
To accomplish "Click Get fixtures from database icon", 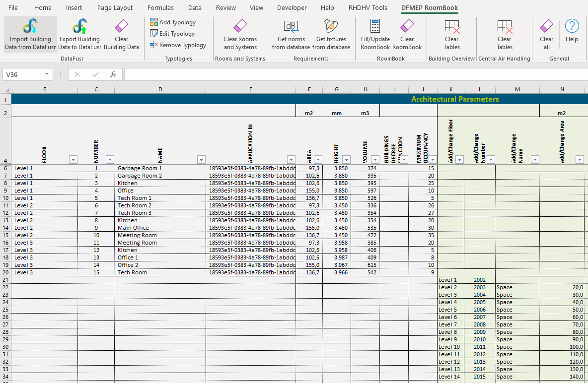I will (331, 27).
